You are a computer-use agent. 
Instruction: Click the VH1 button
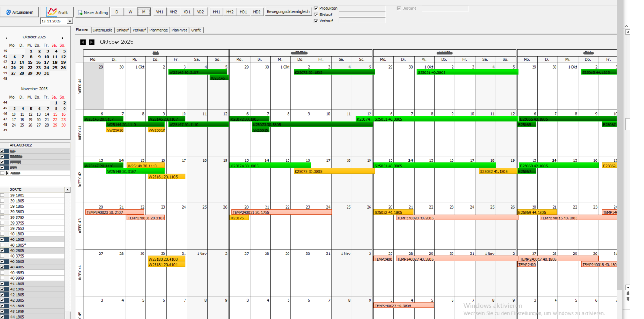(x=160, y=12)
